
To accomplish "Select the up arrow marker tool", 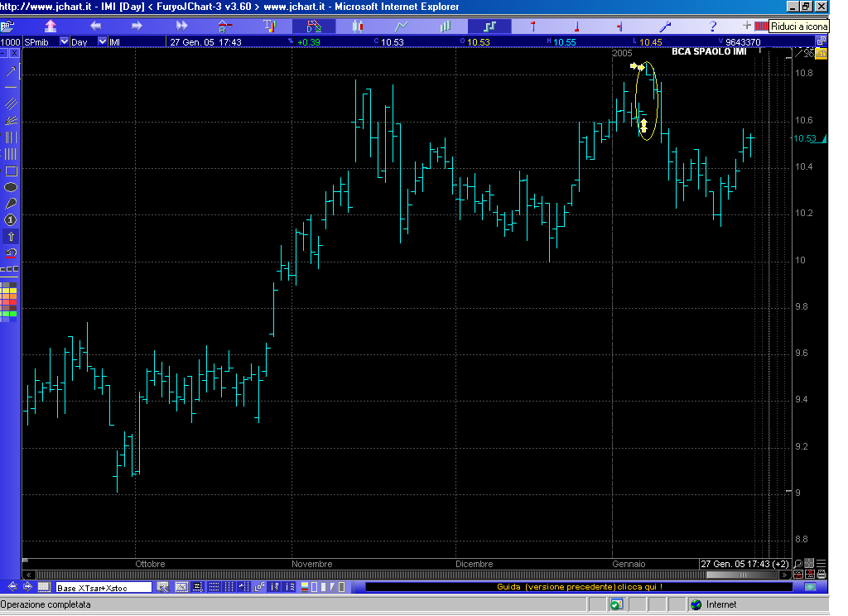I will click(11, 237).
